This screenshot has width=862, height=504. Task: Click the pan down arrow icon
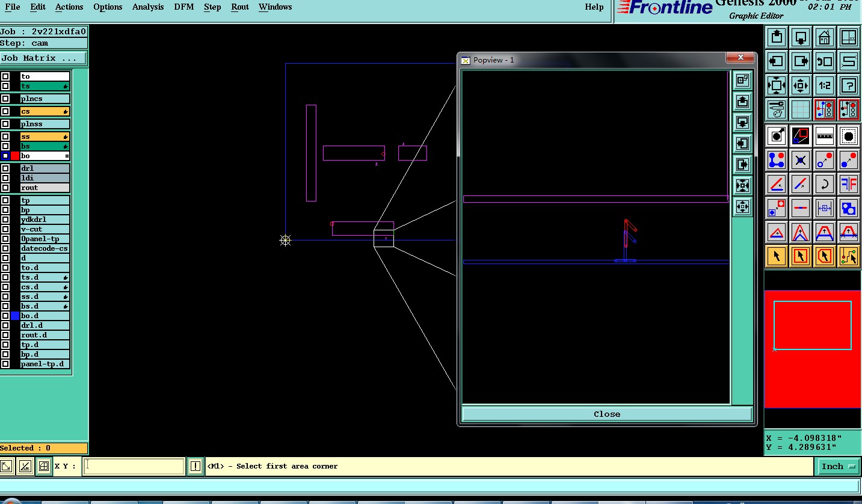[801, 37]
